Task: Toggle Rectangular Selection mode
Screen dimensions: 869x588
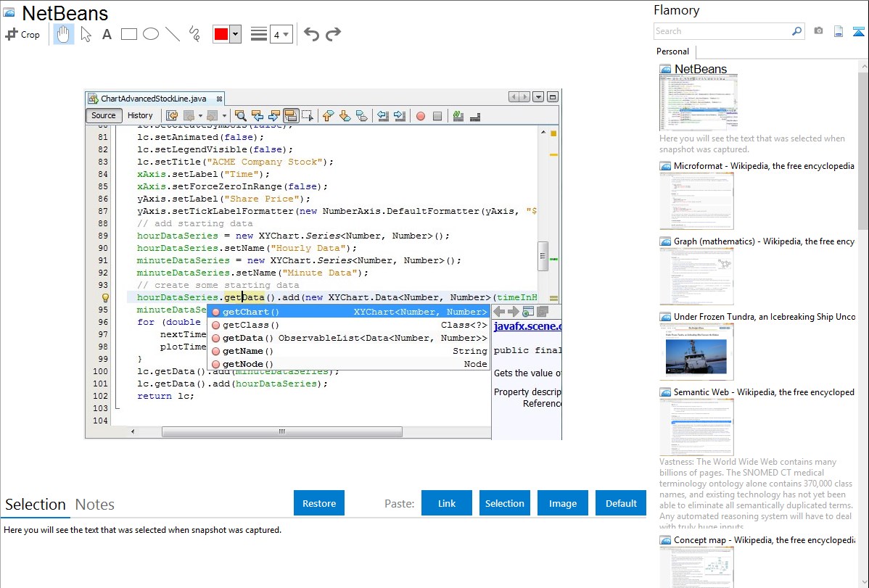Action: (308, 115)
